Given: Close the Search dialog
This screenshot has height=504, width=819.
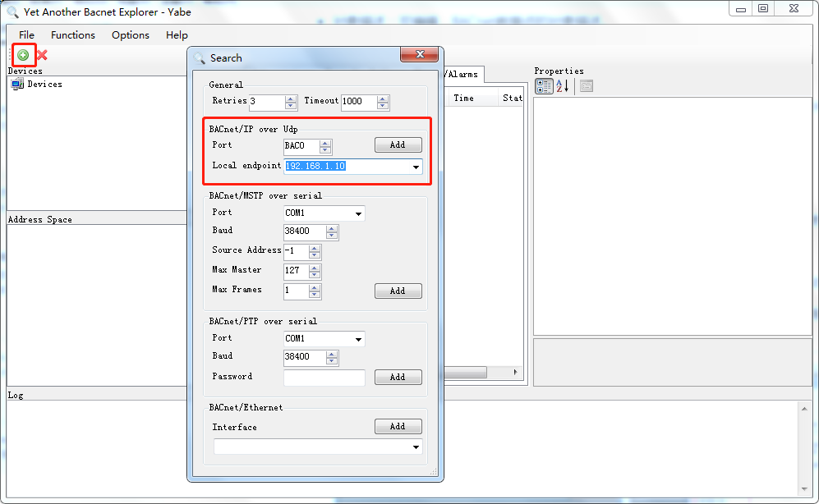Looking at the screenshot, I should [x=420, y=54].
